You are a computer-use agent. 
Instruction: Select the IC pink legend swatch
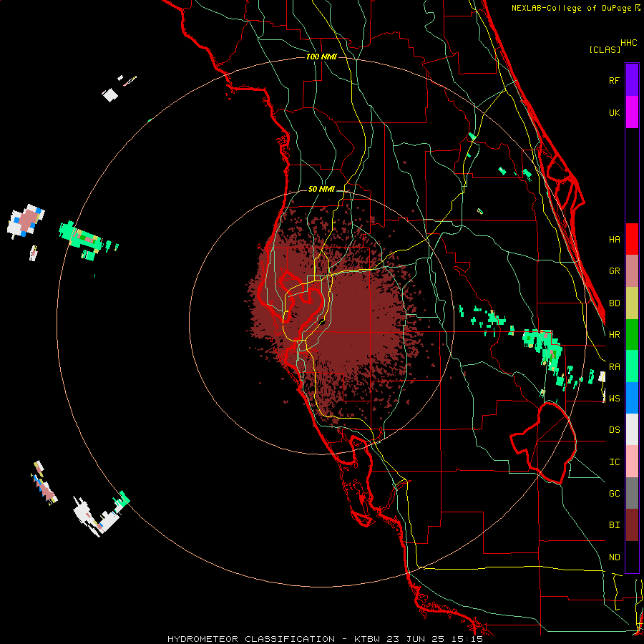[x=632, y=462]
